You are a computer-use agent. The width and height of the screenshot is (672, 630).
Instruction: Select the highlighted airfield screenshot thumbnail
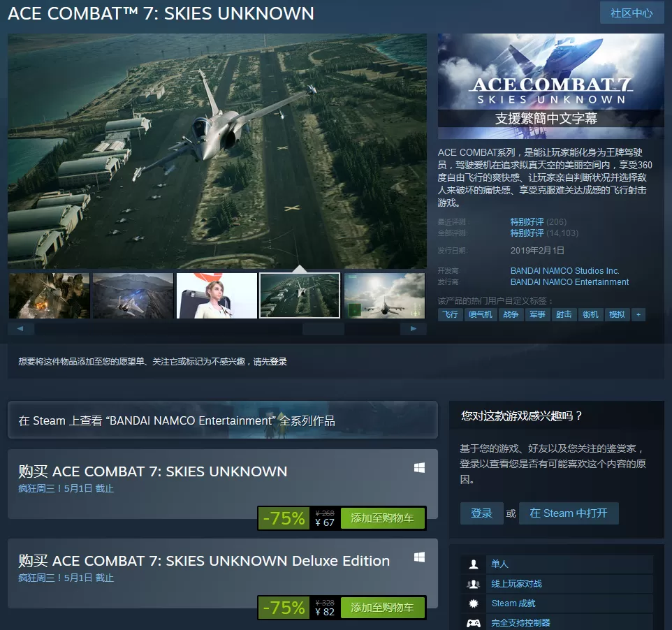click(300, 295)
